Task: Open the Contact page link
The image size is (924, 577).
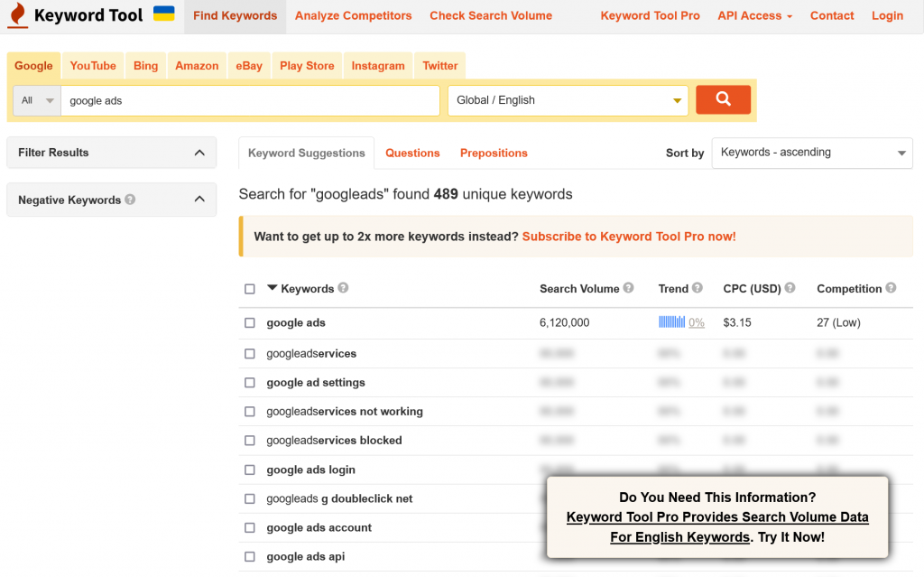Action: click(832, 16)
